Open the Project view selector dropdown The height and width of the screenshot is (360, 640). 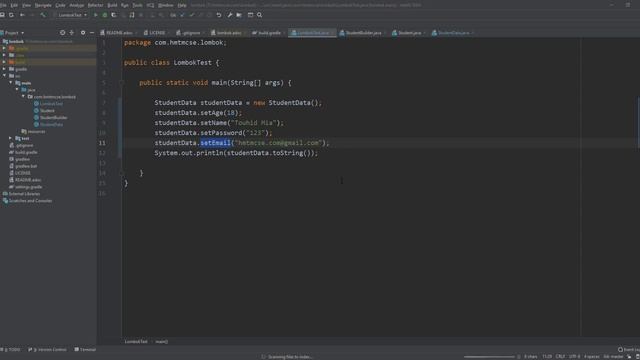click(13, 33)
